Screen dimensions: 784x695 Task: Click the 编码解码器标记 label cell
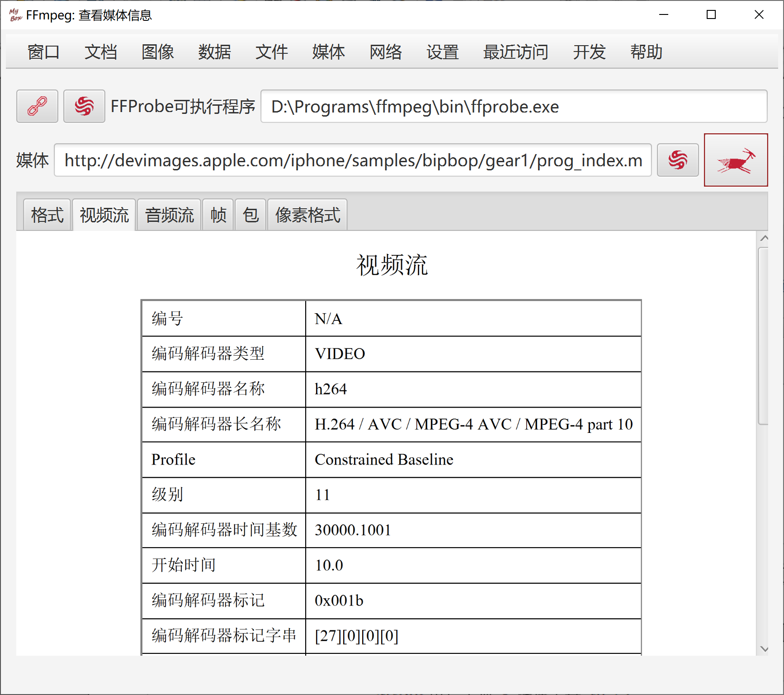click(x=224, y=601)
